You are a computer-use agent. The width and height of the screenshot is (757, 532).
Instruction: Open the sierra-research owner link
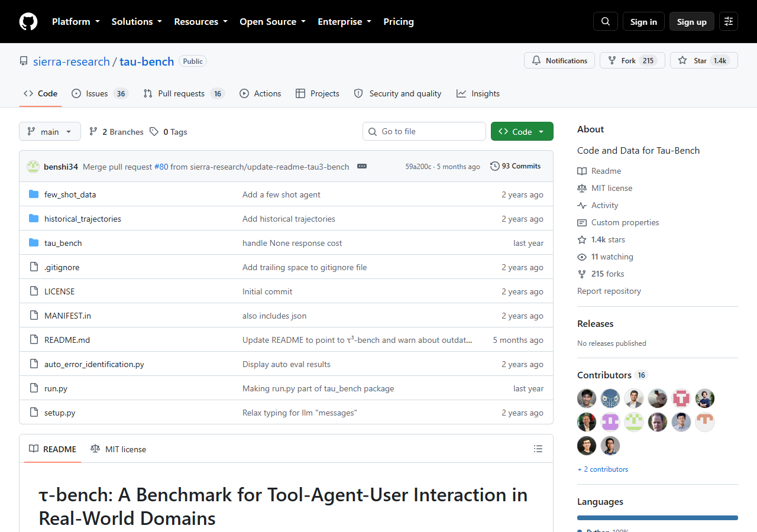72,61
